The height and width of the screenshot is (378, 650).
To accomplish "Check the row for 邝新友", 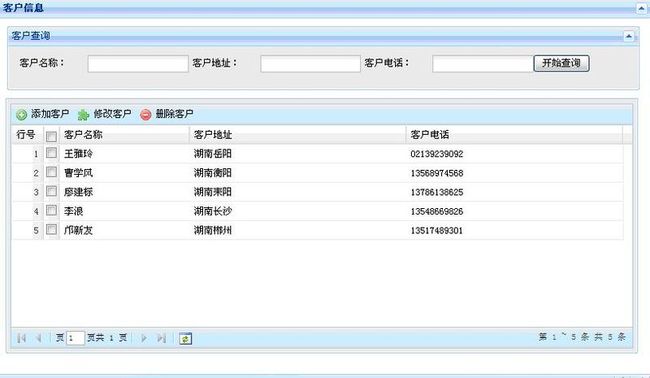I will click(x=51, y=229).
